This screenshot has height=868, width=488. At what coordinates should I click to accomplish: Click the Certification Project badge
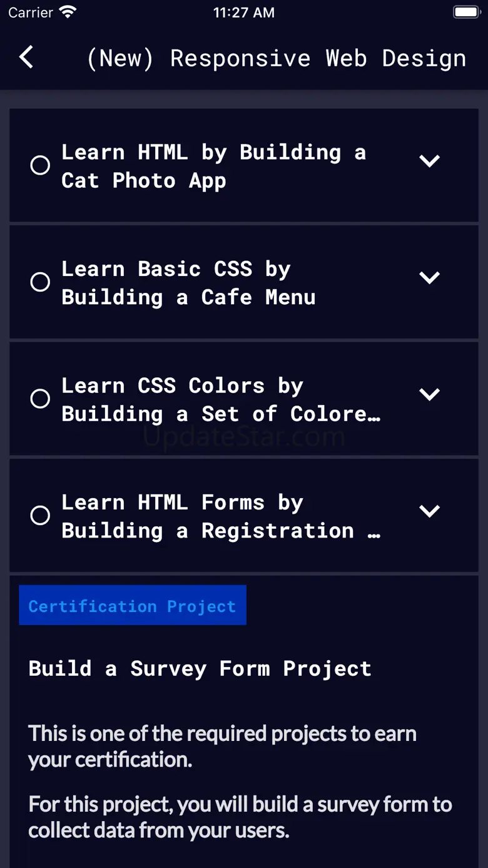133,606
